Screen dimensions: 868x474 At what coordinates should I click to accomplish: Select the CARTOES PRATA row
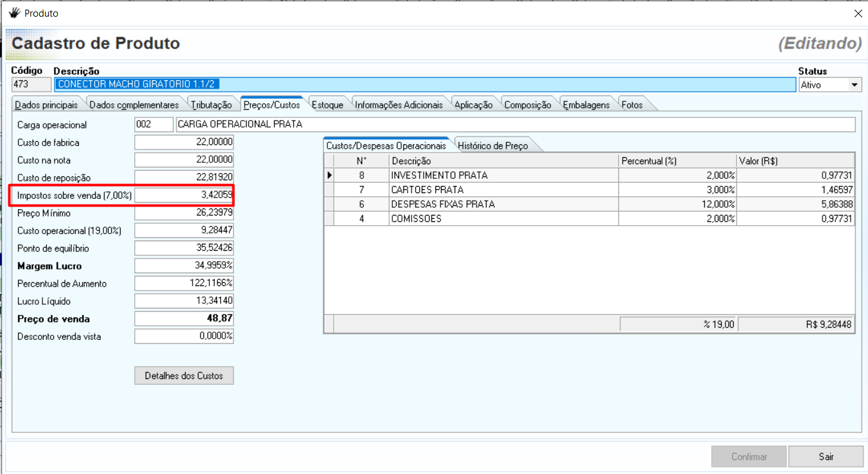click(589, 190)
